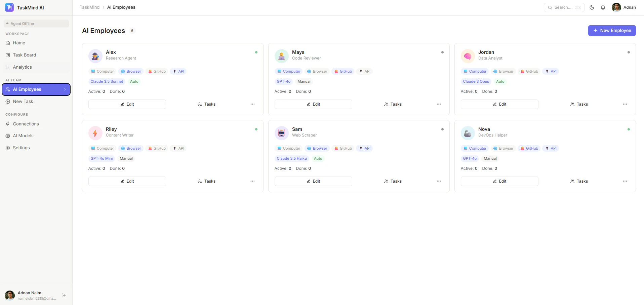View Tasks for Alex

(207, 104)
